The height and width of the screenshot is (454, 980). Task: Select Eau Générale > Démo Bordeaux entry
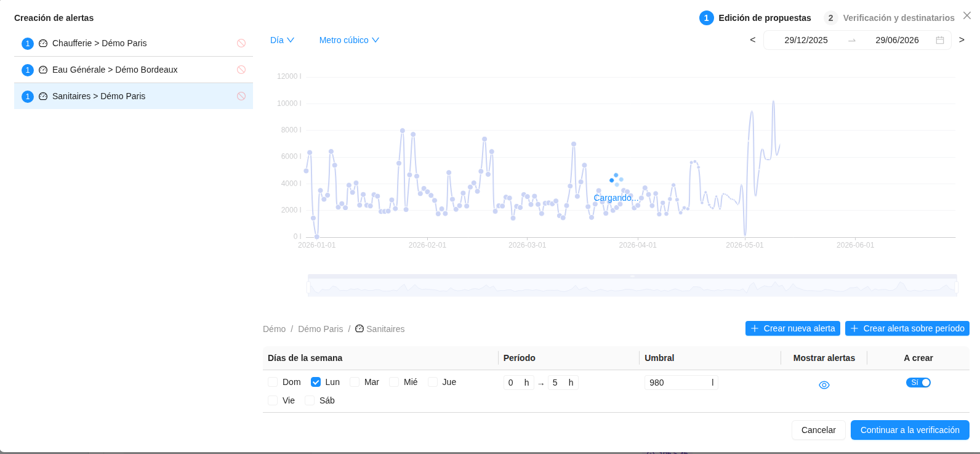click(x=134, y=70)
